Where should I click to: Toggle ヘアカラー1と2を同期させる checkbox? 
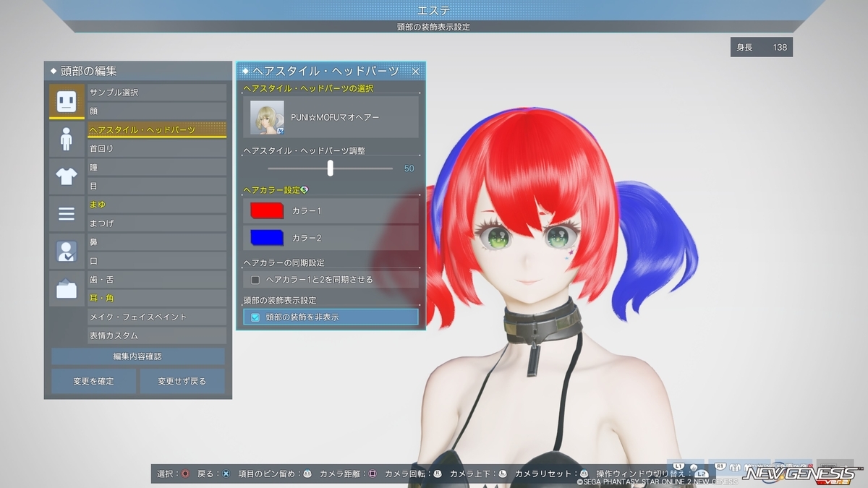255,279
